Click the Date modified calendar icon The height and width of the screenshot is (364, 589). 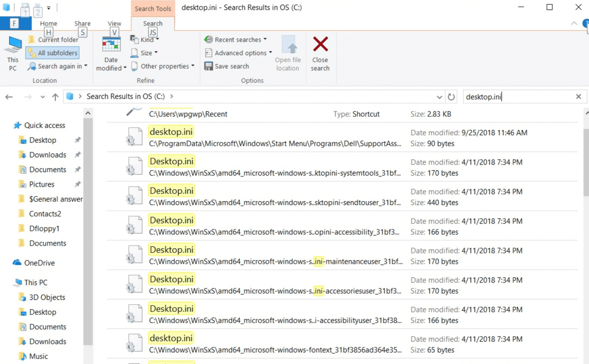pos(111,46)
